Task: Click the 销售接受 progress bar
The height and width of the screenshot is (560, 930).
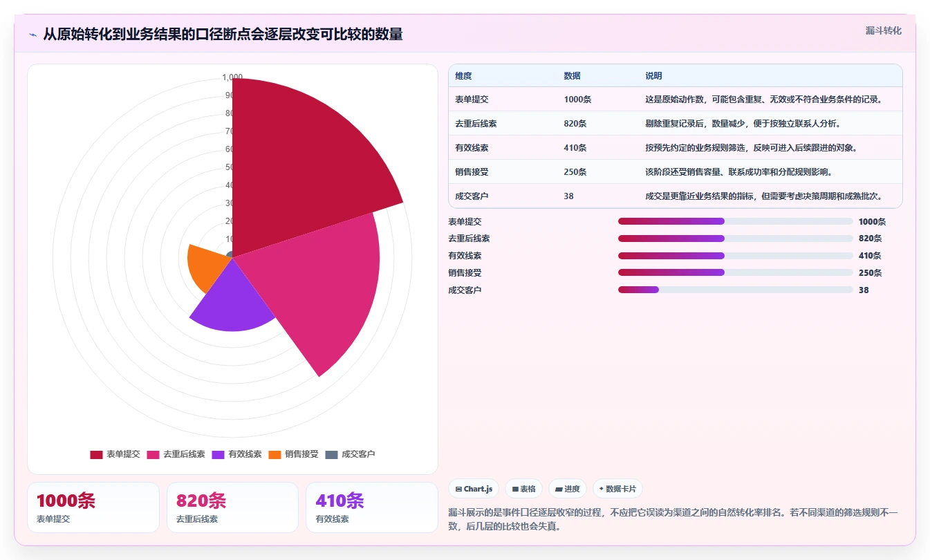Action: [736, 272]
